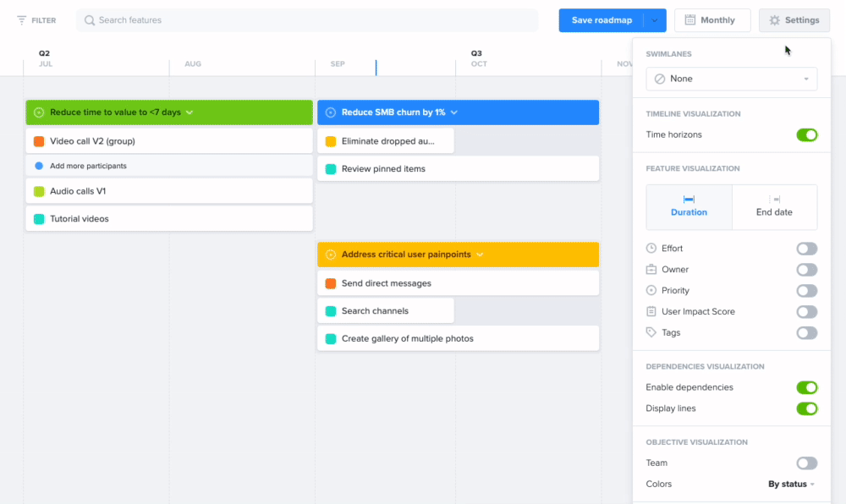
Task: Open the Eliminate dropped au... feature card
Action: coord(385,141)
